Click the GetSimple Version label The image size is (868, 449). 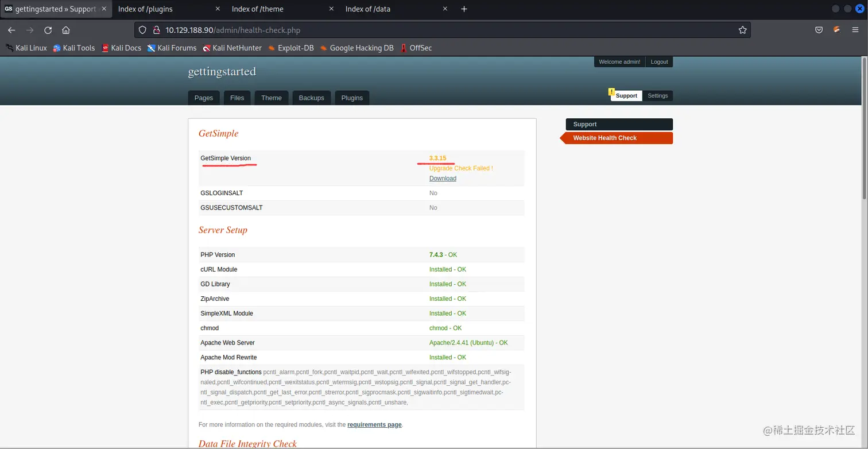coord(226,158)
